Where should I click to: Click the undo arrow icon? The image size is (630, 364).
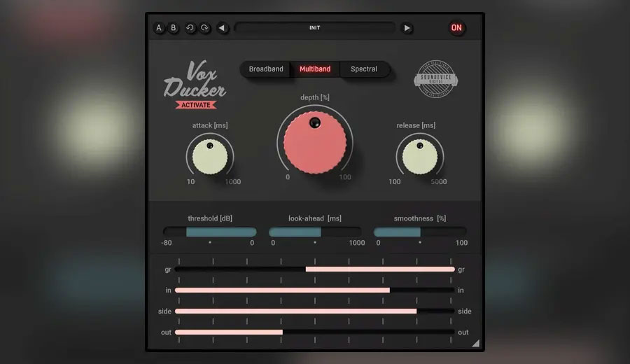pyautogui.click(x=190, y=28)
